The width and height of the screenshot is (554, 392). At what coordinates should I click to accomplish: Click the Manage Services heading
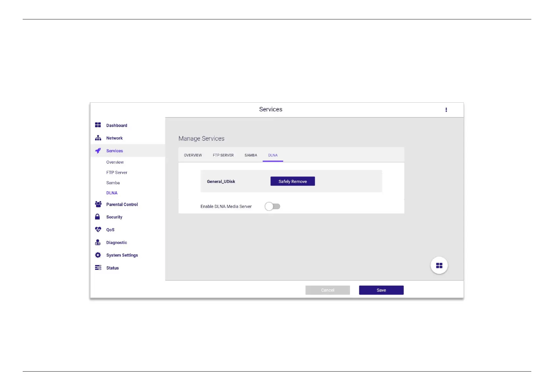click(201, 139)
